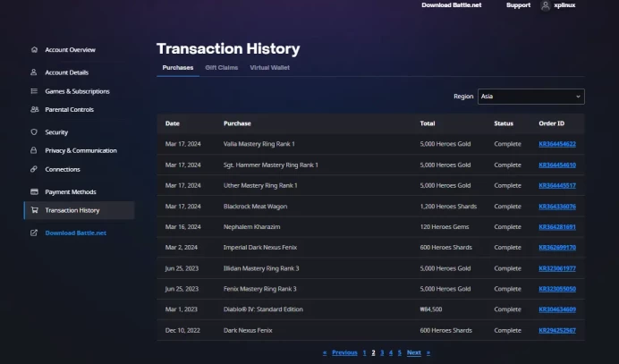Click the Region dropdown chevron arrow
Viewport: 619px width, 364px height.
578,97
